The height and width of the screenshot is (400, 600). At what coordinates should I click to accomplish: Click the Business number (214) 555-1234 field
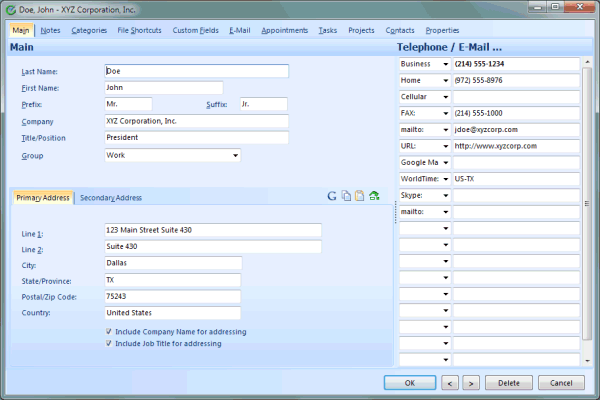[x=516, y=64]
